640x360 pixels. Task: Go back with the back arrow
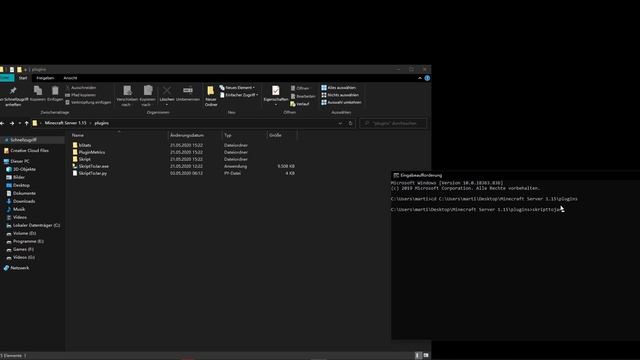tap(2, 123)
